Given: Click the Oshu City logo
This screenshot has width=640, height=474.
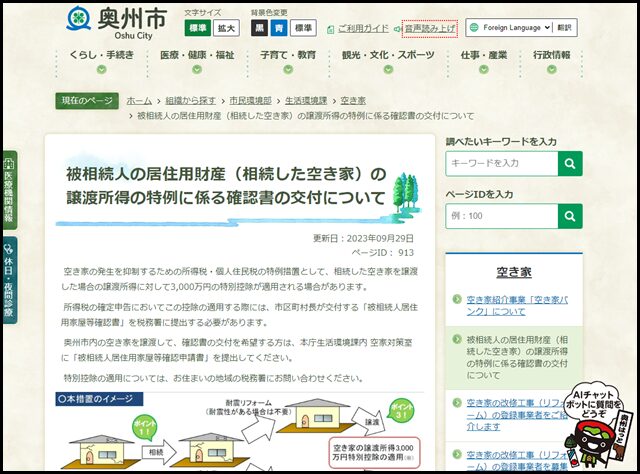Looking at the screenshot, I should [117, 23].
